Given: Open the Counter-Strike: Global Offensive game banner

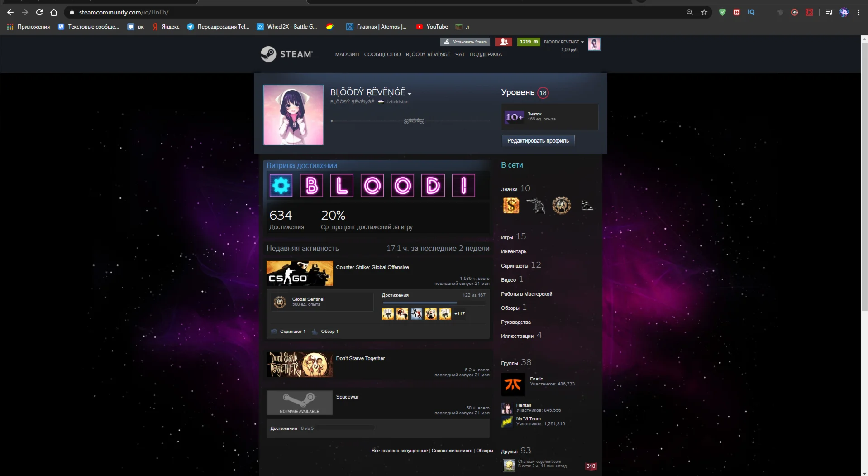Looking at the screenshot, I should point(300,274).
